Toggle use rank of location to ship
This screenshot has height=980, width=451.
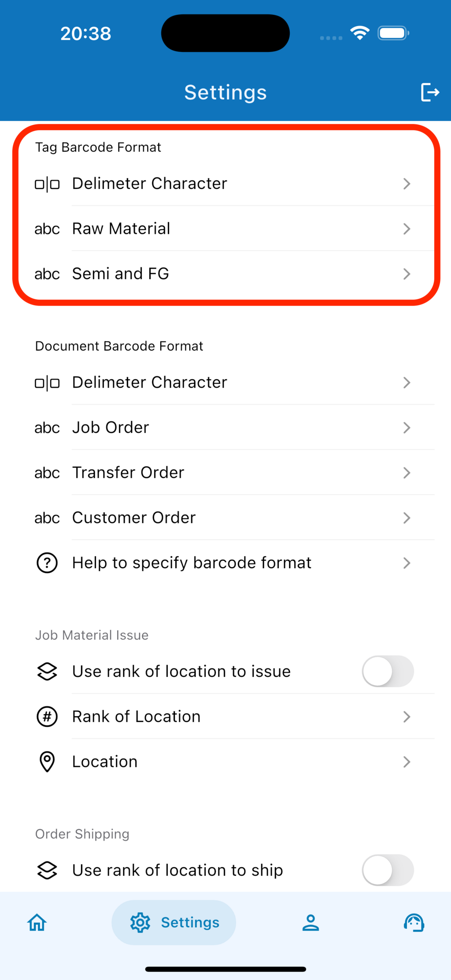[x=388, y=870]
